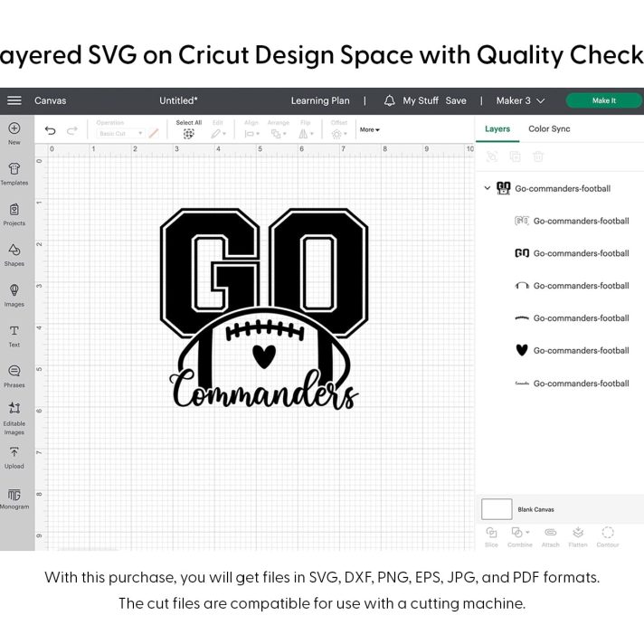Select the Commanders script layer
The width and height of the screenshot is (644, 644).
coord(572,384)
